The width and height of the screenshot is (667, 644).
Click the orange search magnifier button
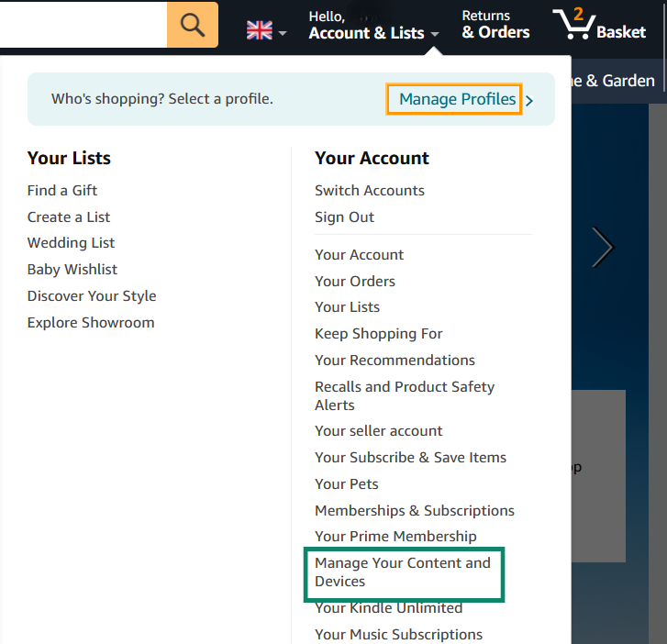[193, 25]
